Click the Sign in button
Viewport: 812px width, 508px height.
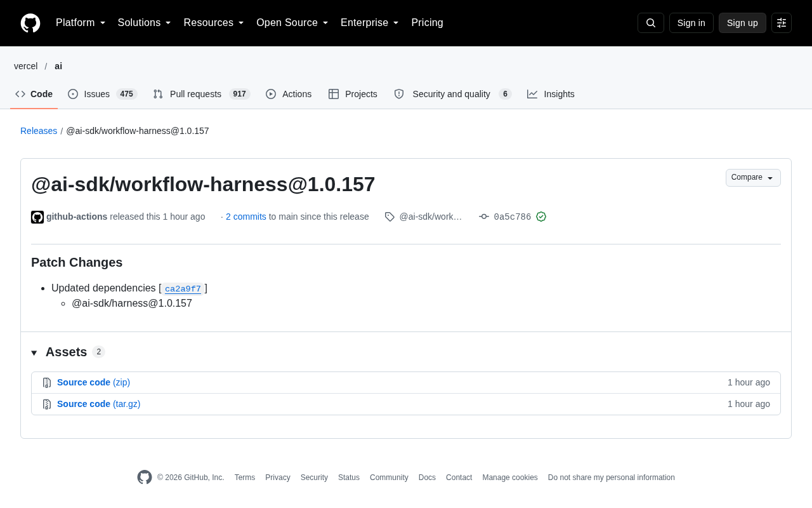click(x=691, y=23)
